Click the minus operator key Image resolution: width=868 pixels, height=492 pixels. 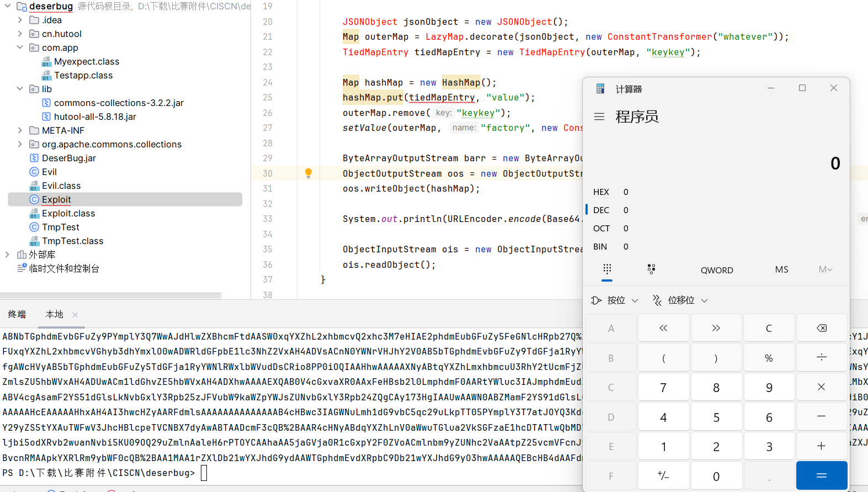click(x=822, y=417)
